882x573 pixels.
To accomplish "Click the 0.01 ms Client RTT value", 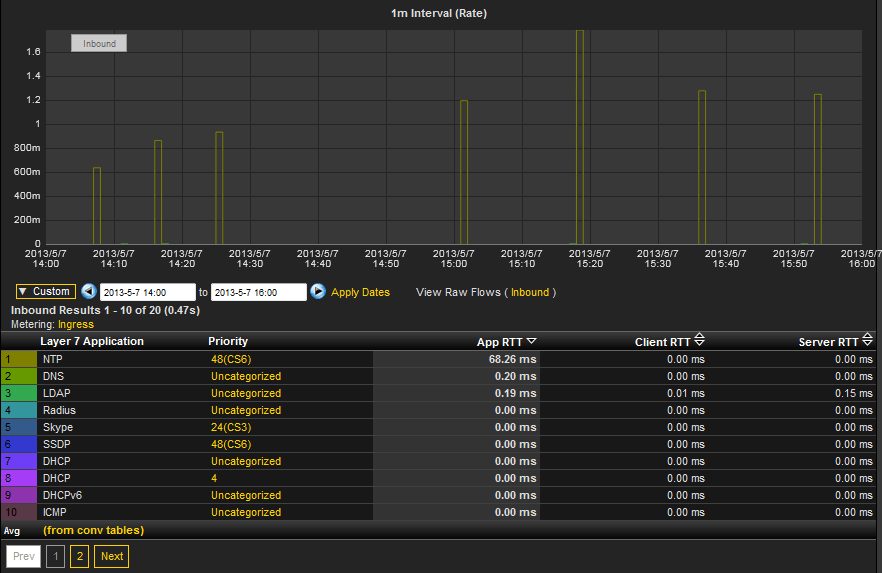I will click(686, 393).
